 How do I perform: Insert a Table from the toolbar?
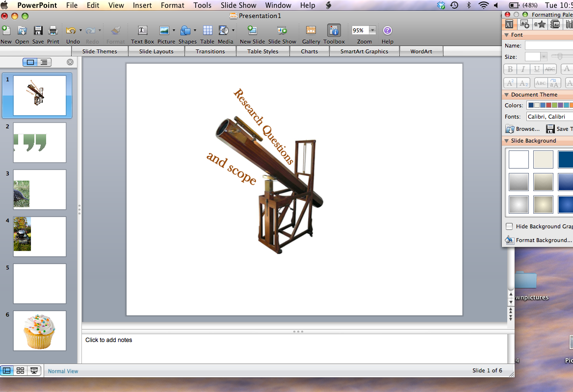pyautogui.click(x=208, y=31)
